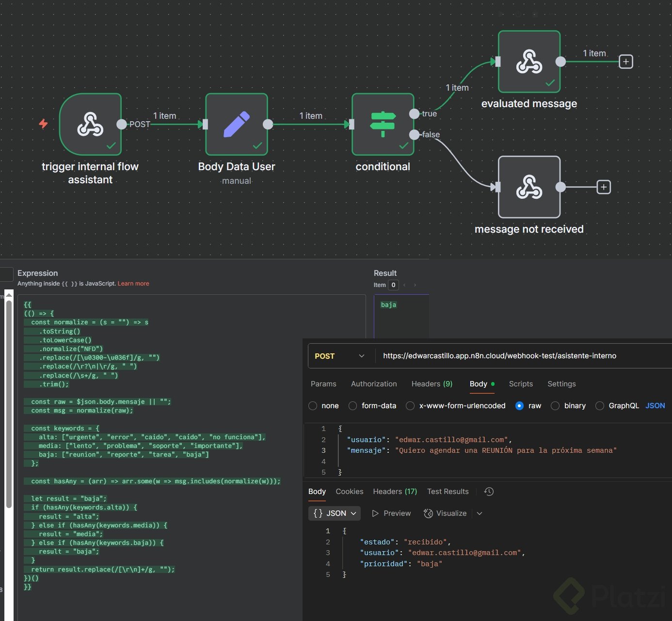Open the Body Data User edit node
Viewport: 672px width, 621px height.
click(x=237, y=124)
